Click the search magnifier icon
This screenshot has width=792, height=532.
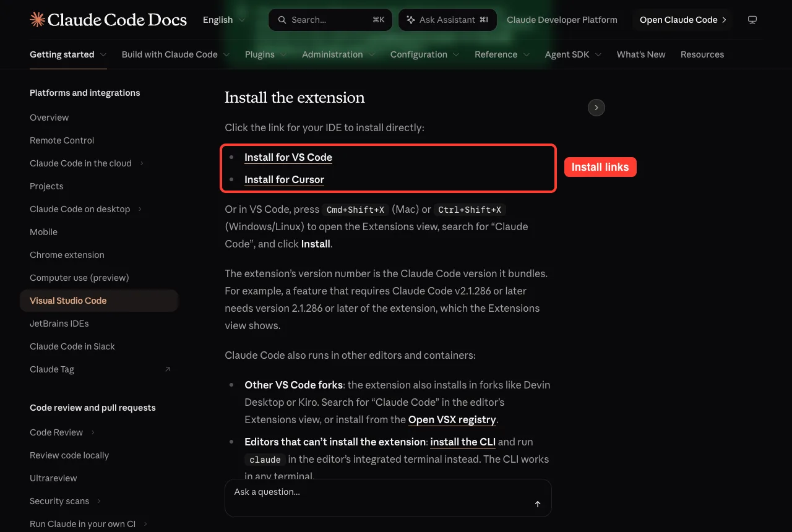(x=282, y=20)
